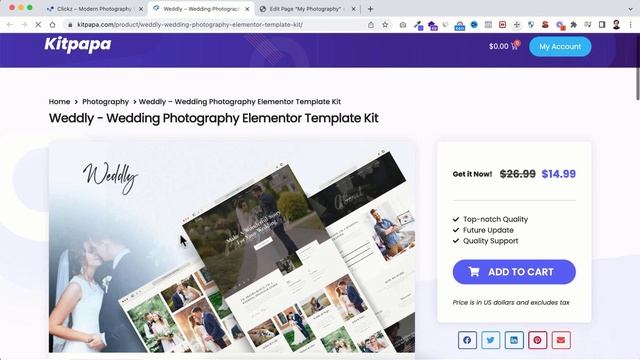Click the red square recorder extension
Screen dimensions: 640x360
click(502, 25)
